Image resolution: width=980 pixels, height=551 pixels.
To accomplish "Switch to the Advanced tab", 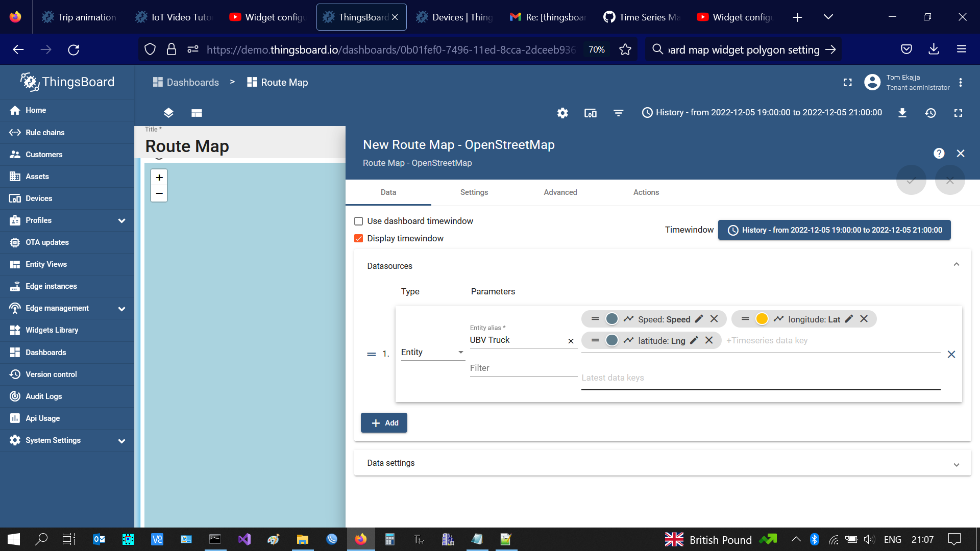I will click(x=560, y=192).
